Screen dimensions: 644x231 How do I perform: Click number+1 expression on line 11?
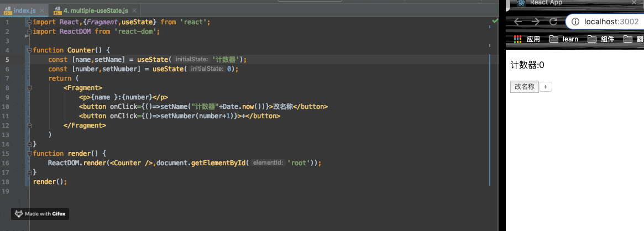214,116
